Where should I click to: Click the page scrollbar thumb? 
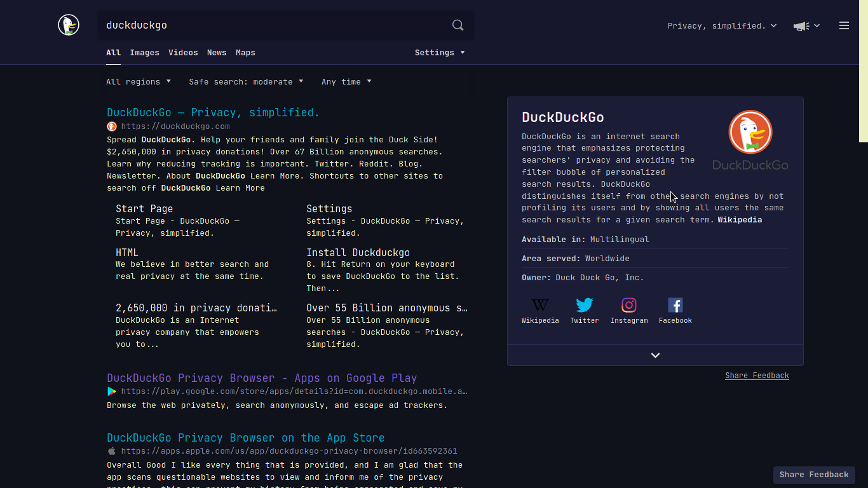coord(864,71)
